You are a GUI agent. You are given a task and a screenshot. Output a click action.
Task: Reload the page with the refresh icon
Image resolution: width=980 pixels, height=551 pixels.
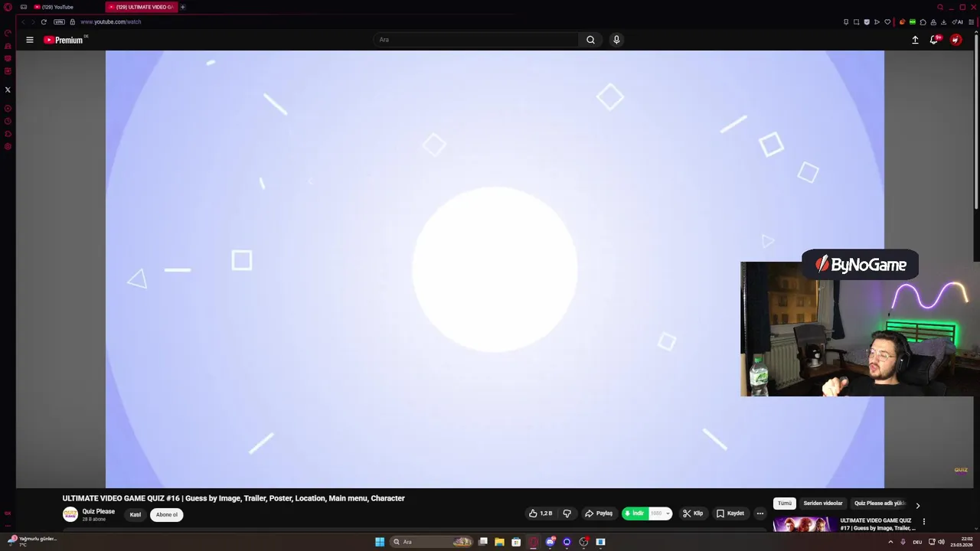[44, 21]
